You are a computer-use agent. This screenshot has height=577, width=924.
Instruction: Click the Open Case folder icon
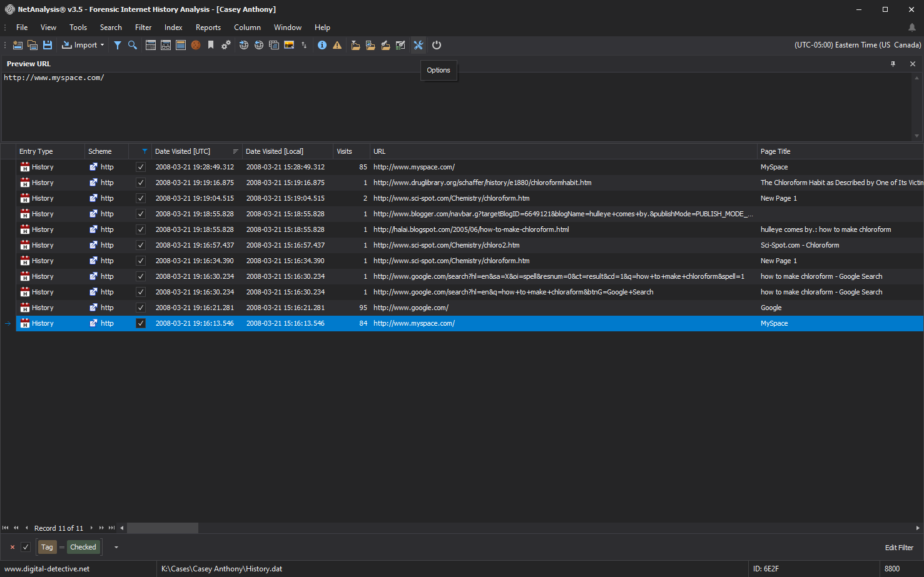click(33, 45)
